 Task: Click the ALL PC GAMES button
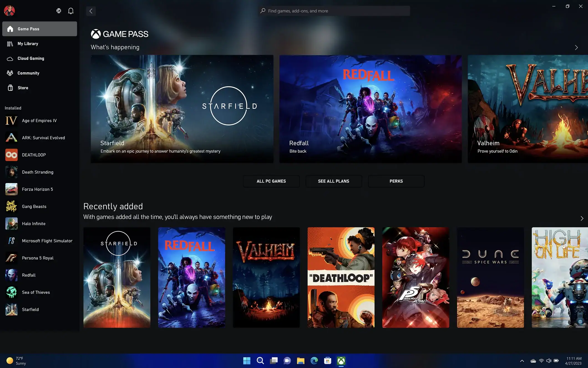point(271,181)
